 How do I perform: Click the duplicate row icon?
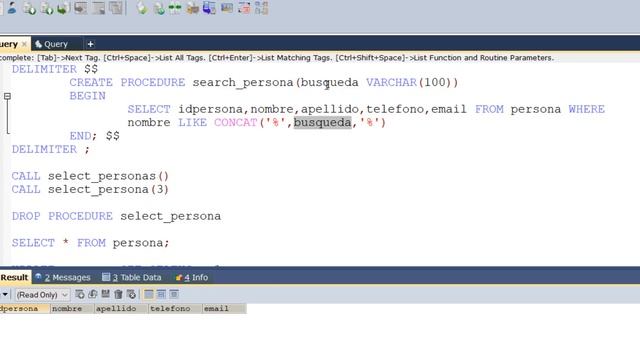tap(93, 294)
